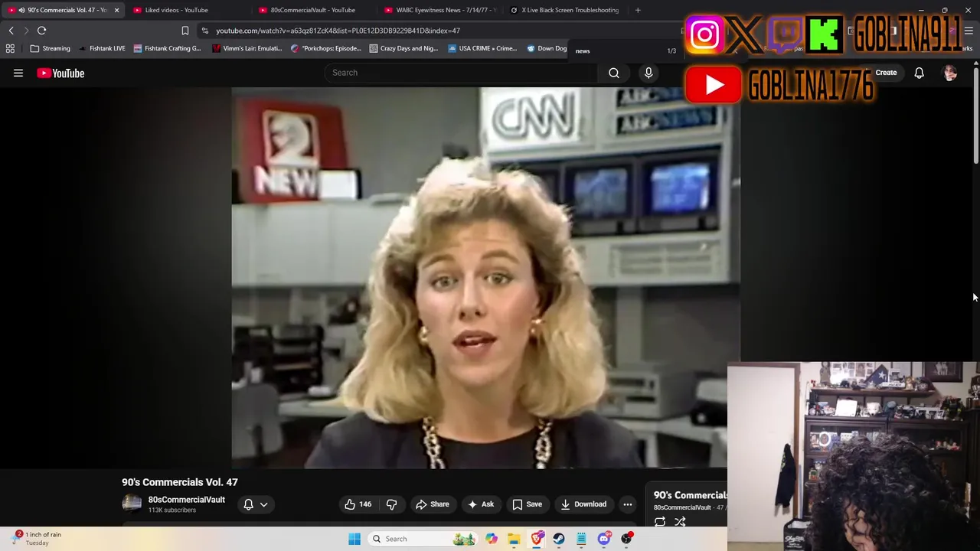Save the video to a playlist
This screenshot has height=551, width=980.
click(x=527, y=504)
